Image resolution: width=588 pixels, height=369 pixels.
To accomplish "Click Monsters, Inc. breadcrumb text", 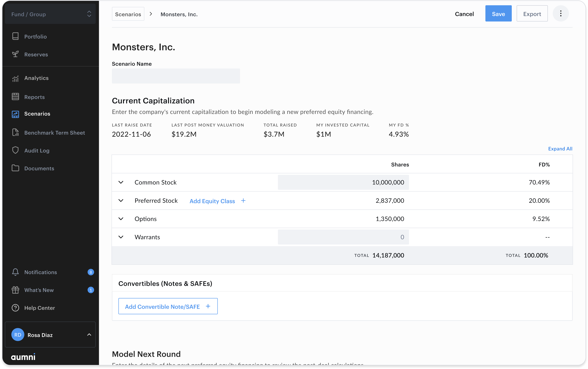I will point(179,14).
